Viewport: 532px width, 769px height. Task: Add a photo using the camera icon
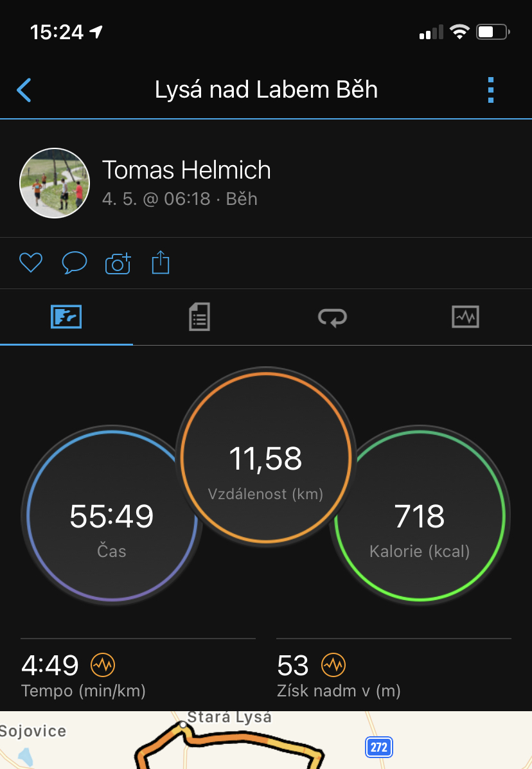pyautogui.click(x=118, y=263)
